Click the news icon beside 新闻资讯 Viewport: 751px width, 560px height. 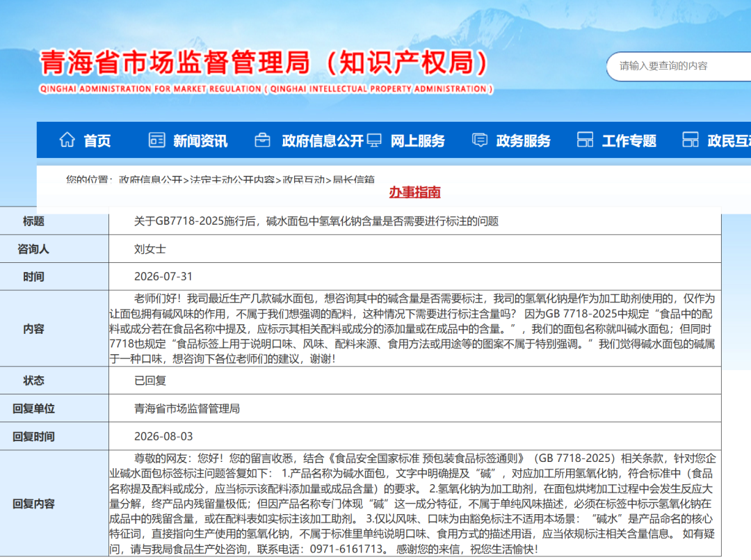click(x=156, y=140)
